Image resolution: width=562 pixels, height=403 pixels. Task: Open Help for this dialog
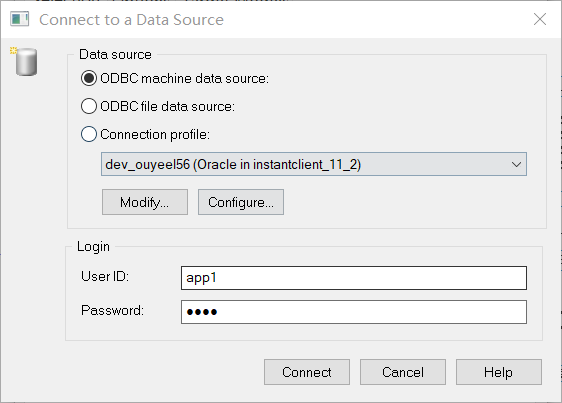coord(499,372)
